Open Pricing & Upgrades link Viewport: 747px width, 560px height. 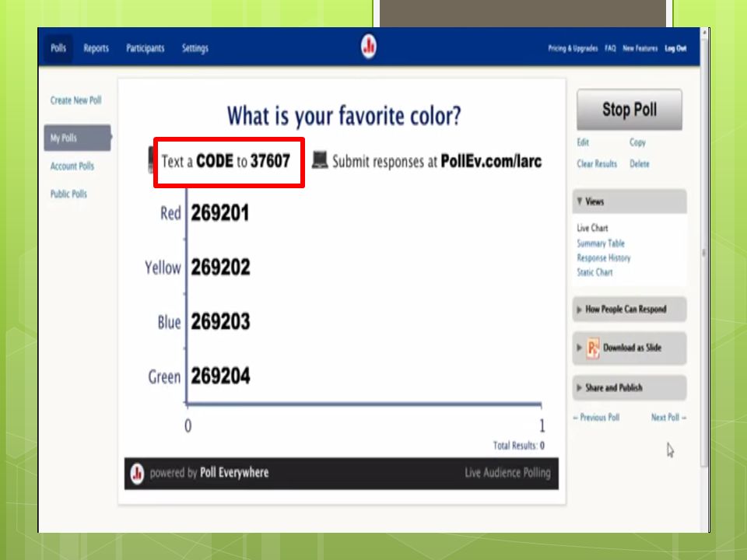click(x=573, y=48)
